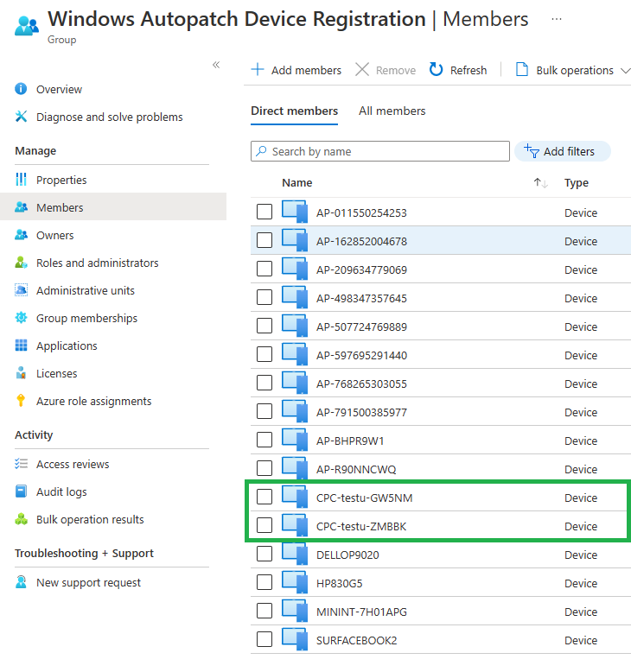The height and width of the screenshot is (672, 631).
Task: Click the Diagnose and solve problems wrench icon
Action: (x=21, y=117)
